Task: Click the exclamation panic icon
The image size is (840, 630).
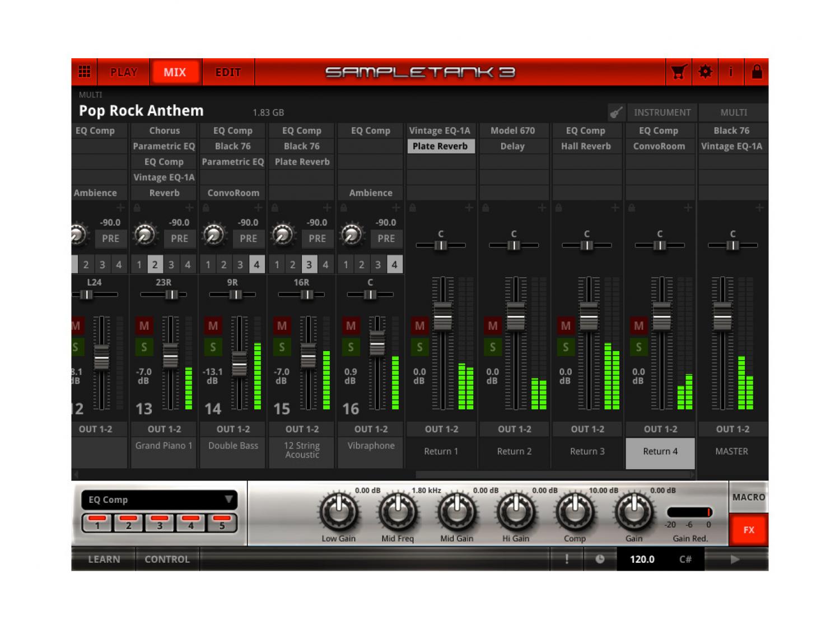Action: coord(567,559)
